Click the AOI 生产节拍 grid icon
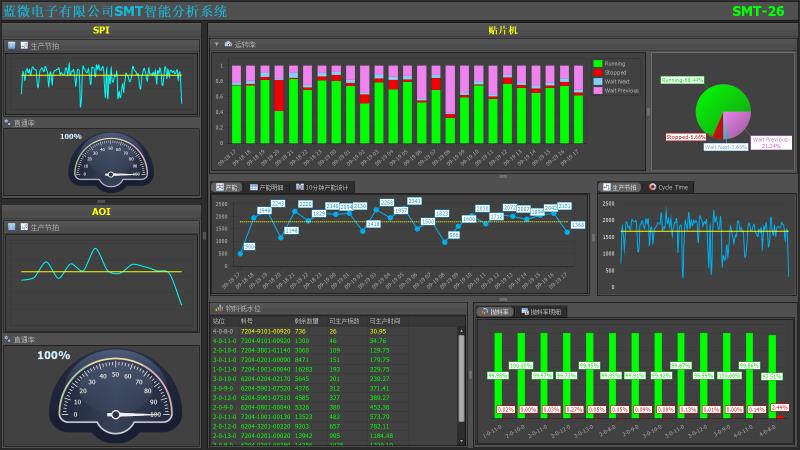Viewport: 800px width, 450px height. click(11, 227)
